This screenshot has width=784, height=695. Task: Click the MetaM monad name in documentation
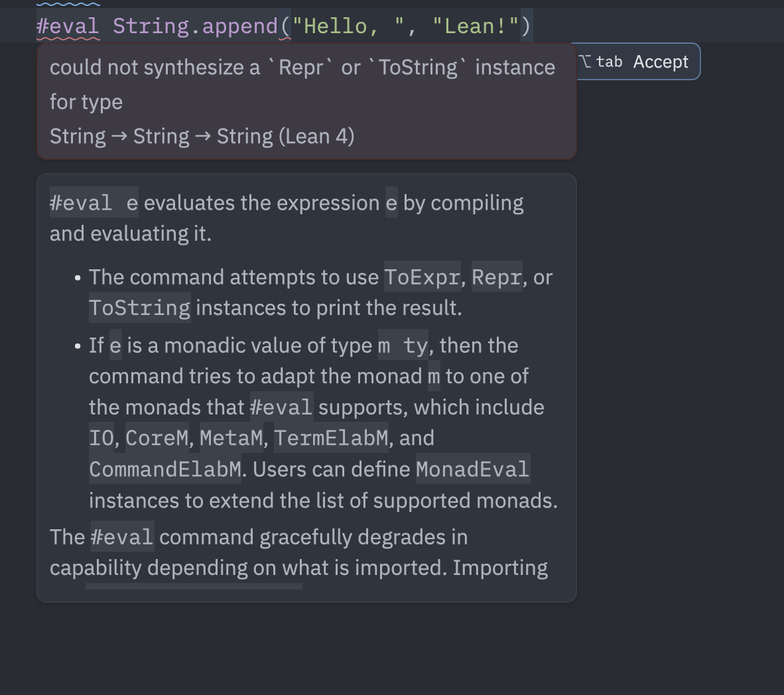pyautogui.click(x=231, y=438)
